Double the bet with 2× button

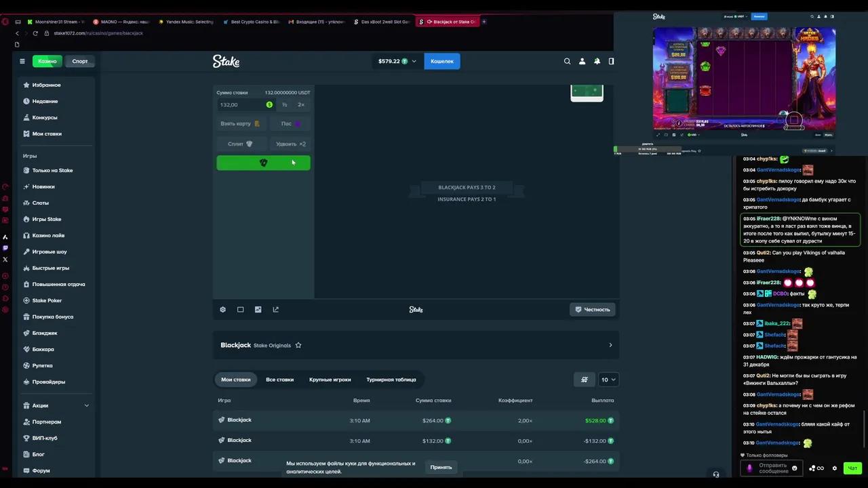click(301, 105)
